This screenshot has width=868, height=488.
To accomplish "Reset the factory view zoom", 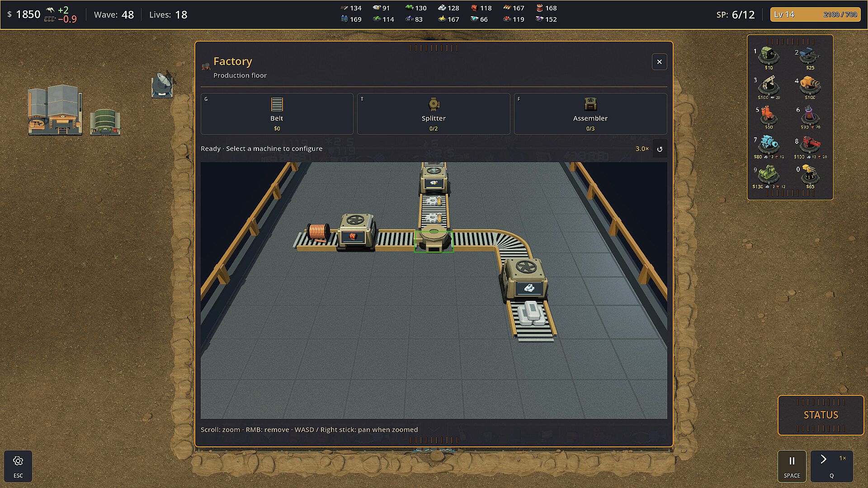I will [660, 149].
